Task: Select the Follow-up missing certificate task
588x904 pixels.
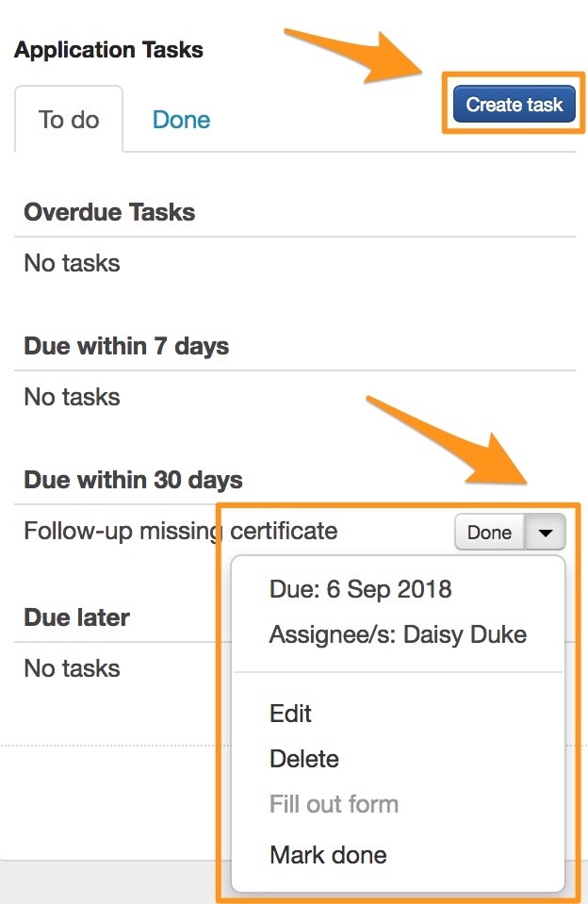Action: click(180, 531)
